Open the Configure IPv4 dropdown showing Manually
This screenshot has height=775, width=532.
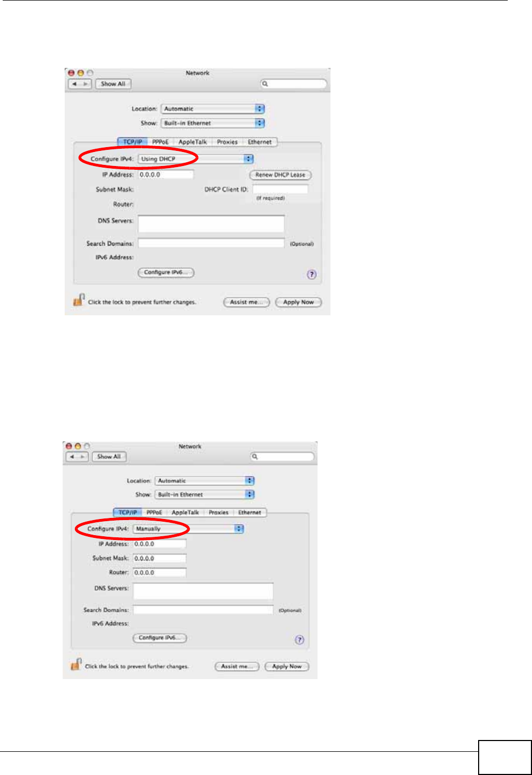[188, 529]
